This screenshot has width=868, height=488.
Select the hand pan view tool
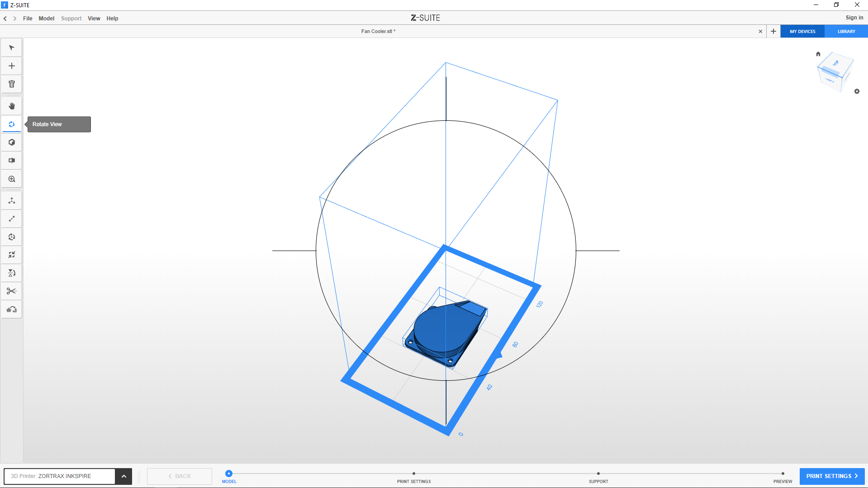[x=12, y=106]
